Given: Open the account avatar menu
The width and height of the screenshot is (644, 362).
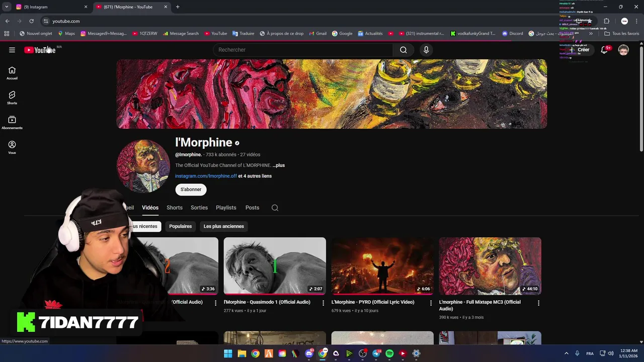Looking at the screenshot, I should 623,50.
